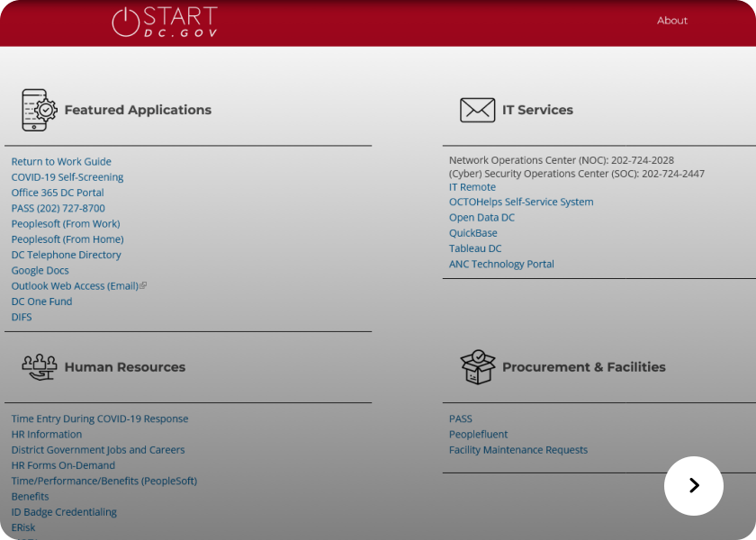The image size is (756, 540).
Task: Click the START DC.GOV logo
Action: pos(165,22)
